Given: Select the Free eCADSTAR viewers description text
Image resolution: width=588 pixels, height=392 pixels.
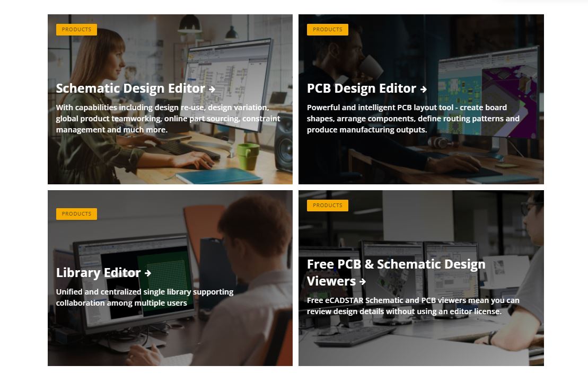Looking at the screenshot, I should pyautogui.click(x=413, y=306).
